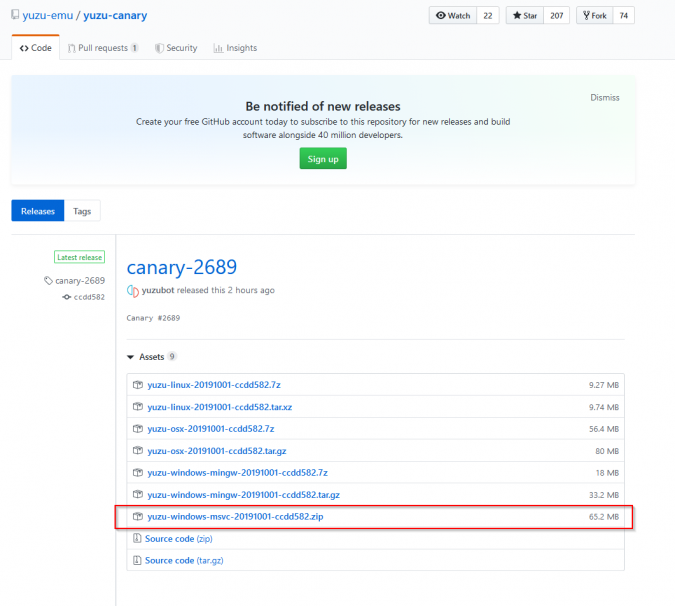Open the Pull requests tab

coord(103,48)
